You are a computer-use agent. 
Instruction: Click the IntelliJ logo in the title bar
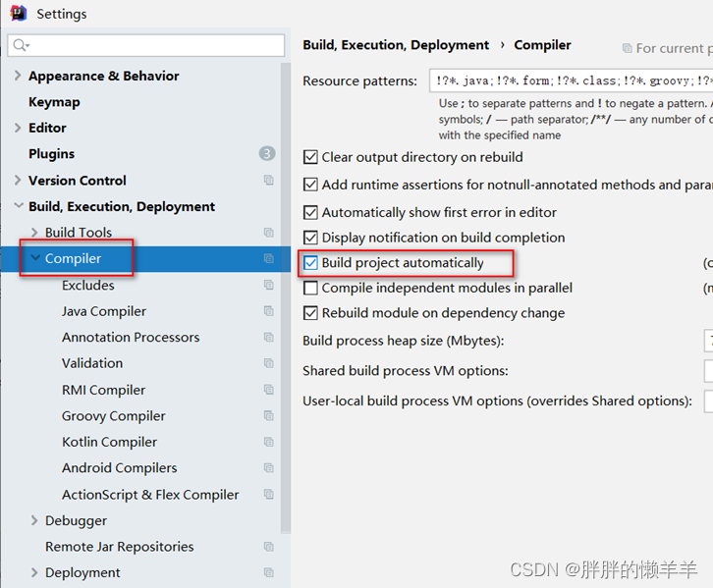pyautogui.click(x=19, y=13)
